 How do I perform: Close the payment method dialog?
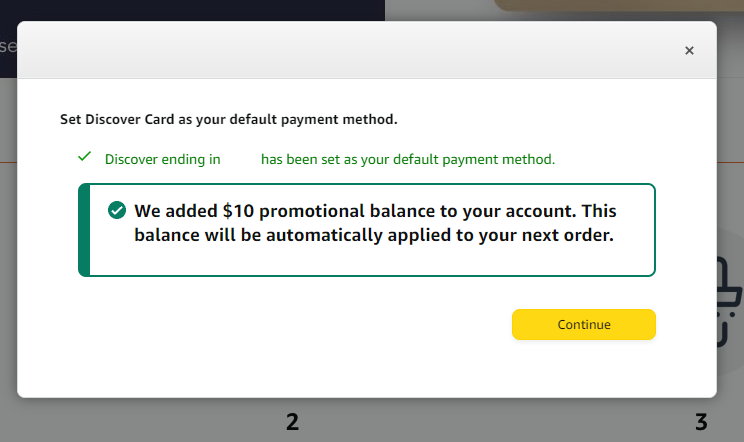pyautogui.click(x=689, y=51)
